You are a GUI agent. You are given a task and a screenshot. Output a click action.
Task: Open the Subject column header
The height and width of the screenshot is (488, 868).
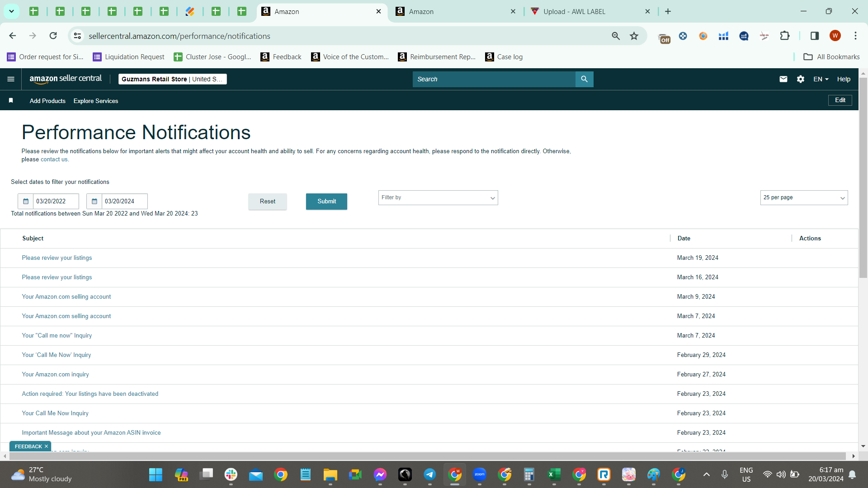[33, 239]
